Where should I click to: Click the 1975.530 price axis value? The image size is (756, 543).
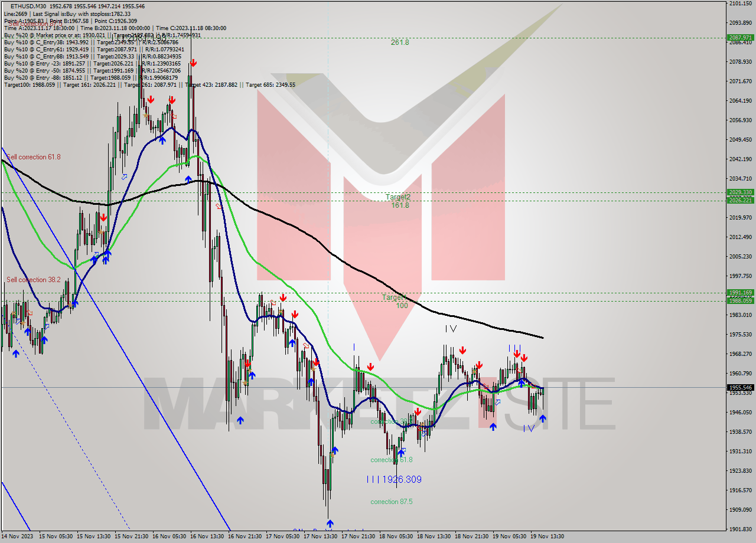(x=740, y=335)
